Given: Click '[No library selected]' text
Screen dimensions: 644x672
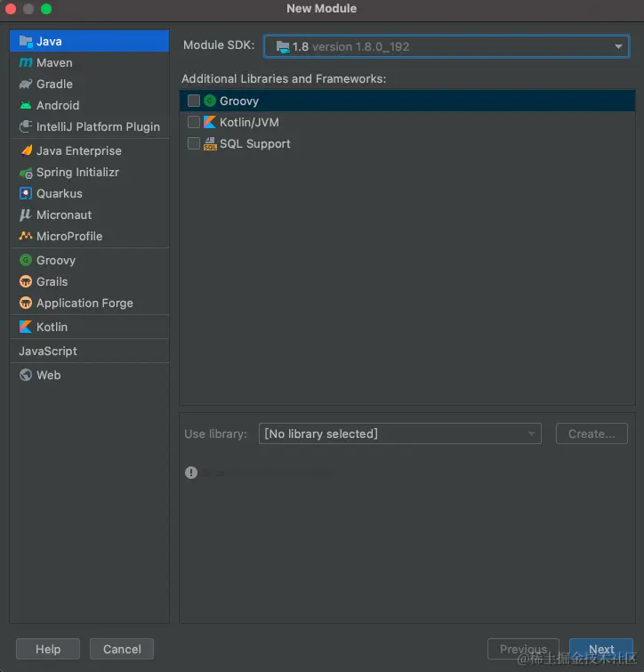Looking at the screenshot, I should [x=321, y=433].
